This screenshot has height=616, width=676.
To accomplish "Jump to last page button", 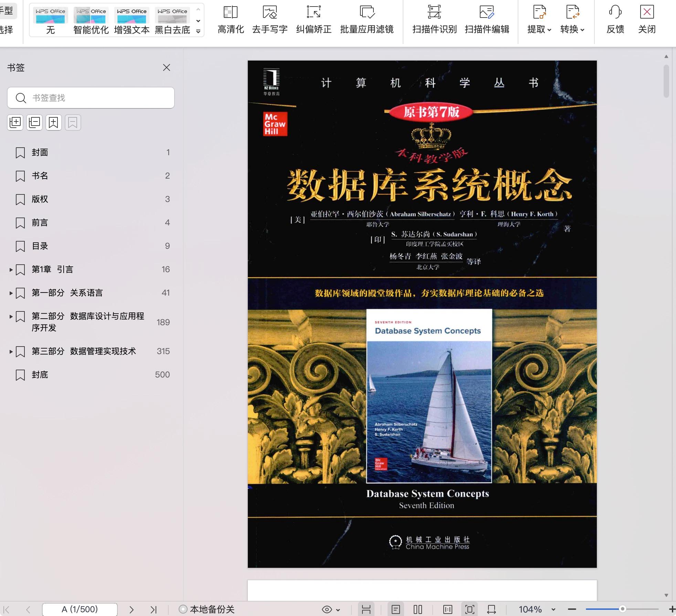I will (x=154, y=609).
